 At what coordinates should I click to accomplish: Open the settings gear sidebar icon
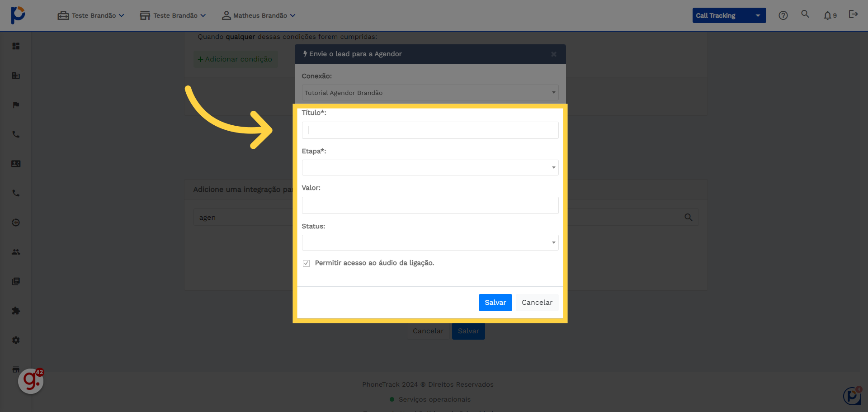[16, 340]
